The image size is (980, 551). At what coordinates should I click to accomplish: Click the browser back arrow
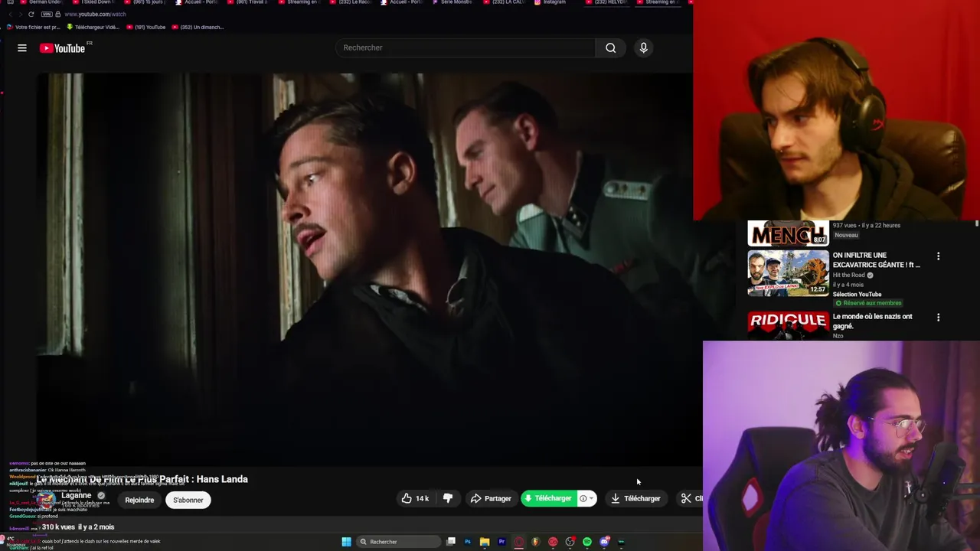pyautogui.click(x=10, y=14)
